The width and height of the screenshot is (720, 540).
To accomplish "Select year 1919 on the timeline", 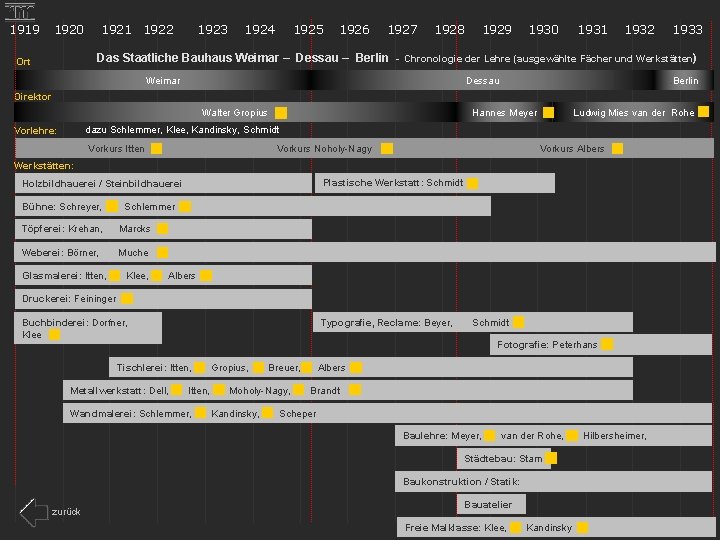I will coord(25,30).
